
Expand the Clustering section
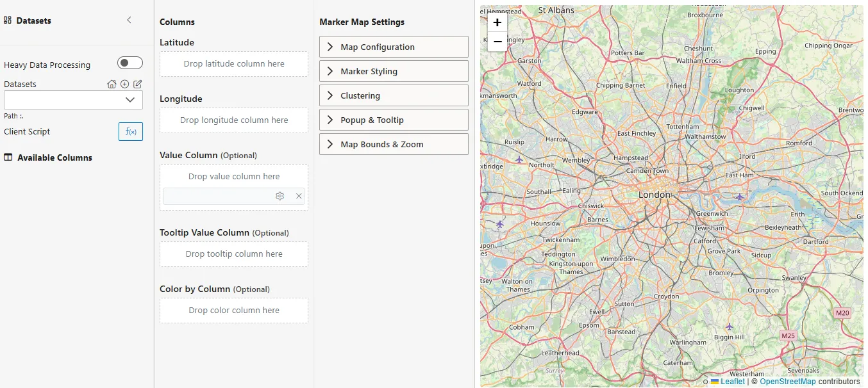click(393, 95)
